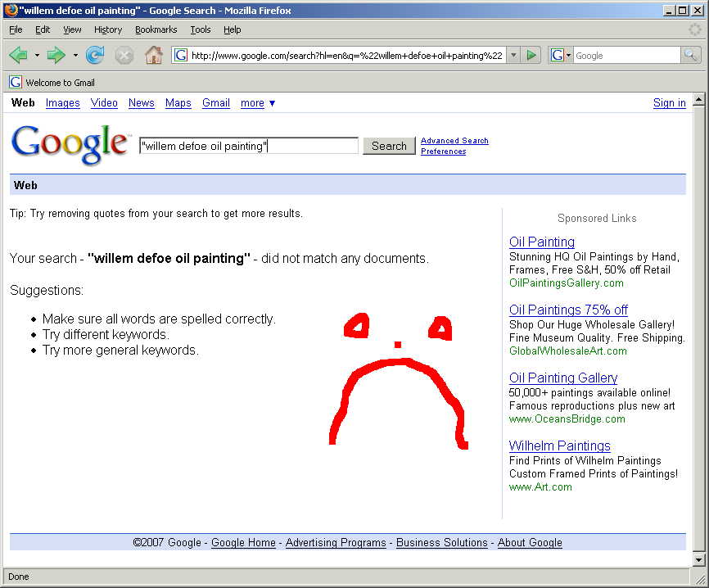709x588 pixels.
Task: Click the bold 'Web' navigation label
Action: [x=23, y=102]
